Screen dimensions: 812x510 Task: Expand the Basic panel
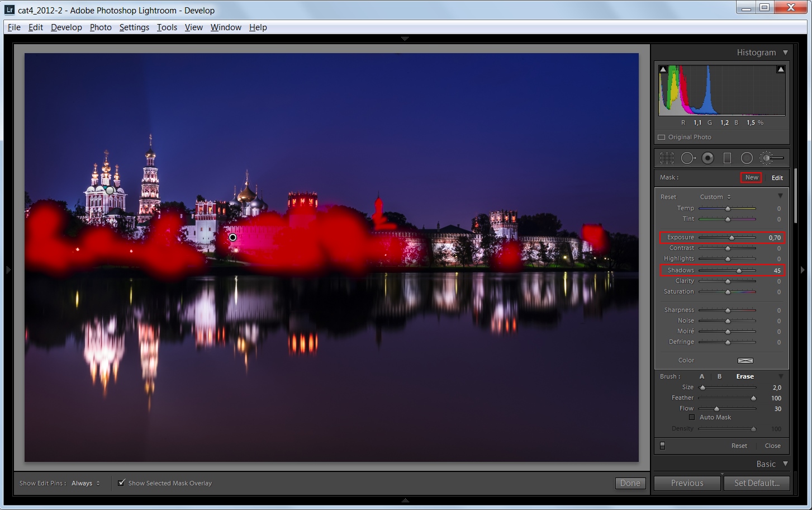coord(785,464)
